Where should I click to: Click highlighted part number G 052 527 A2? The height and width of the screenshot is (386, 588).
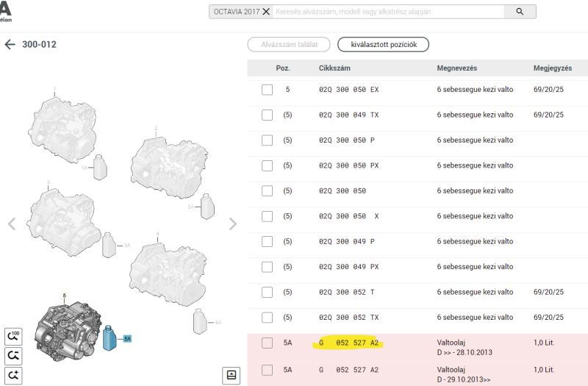pyautogui.click(x=348, y=343)
